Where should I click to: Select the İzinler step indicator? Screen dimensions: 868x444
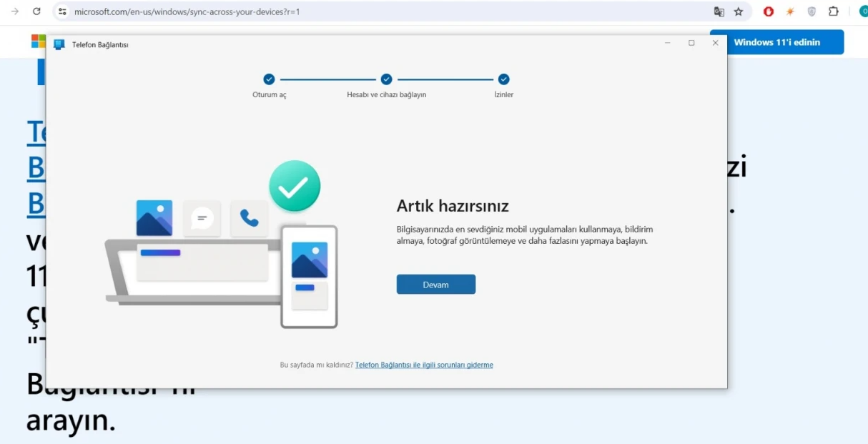(x=503, y=79)
